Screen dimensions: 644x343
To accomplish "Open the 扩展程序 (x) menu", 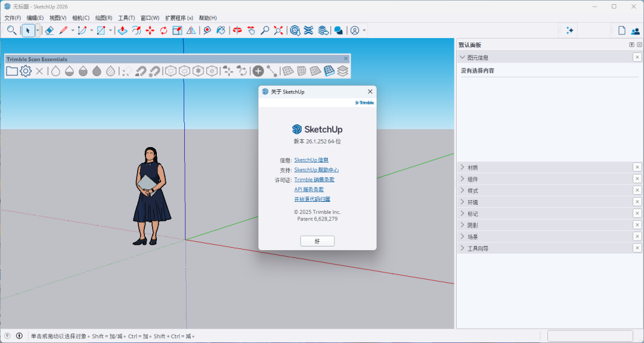I will click(x=179, y=18).
